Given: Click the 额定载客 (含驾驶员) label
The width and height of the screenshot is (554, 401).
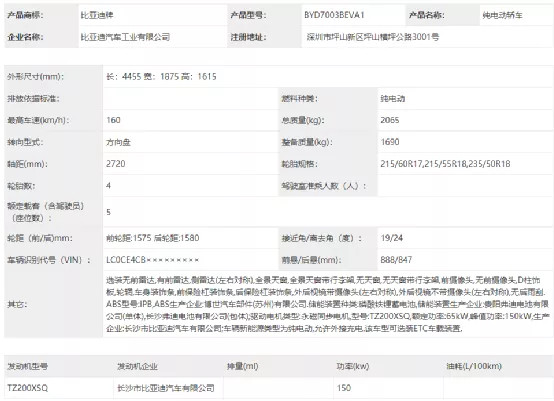Looking at the screenshot, I should pyautogui.click(x=46, y=212).
